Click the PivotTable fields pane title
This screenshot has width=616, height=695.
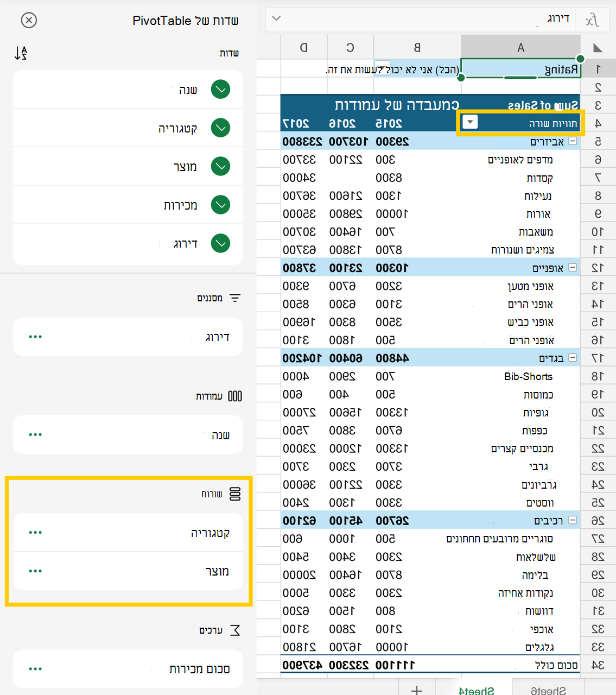coord(186,21)
